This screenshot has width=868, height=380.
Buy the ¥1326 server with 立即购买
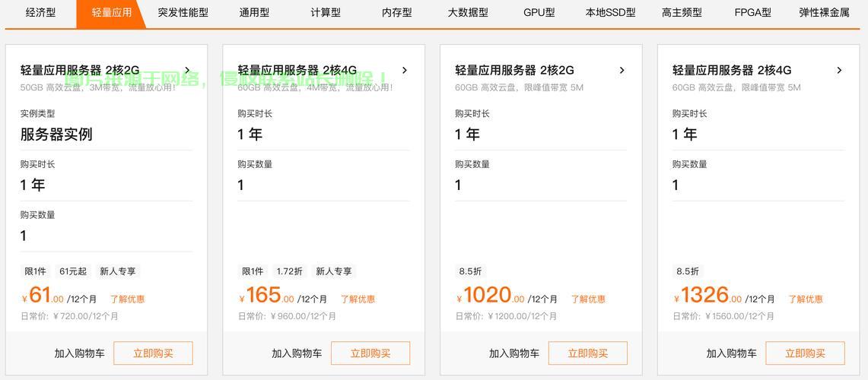[x=805, y=353]
